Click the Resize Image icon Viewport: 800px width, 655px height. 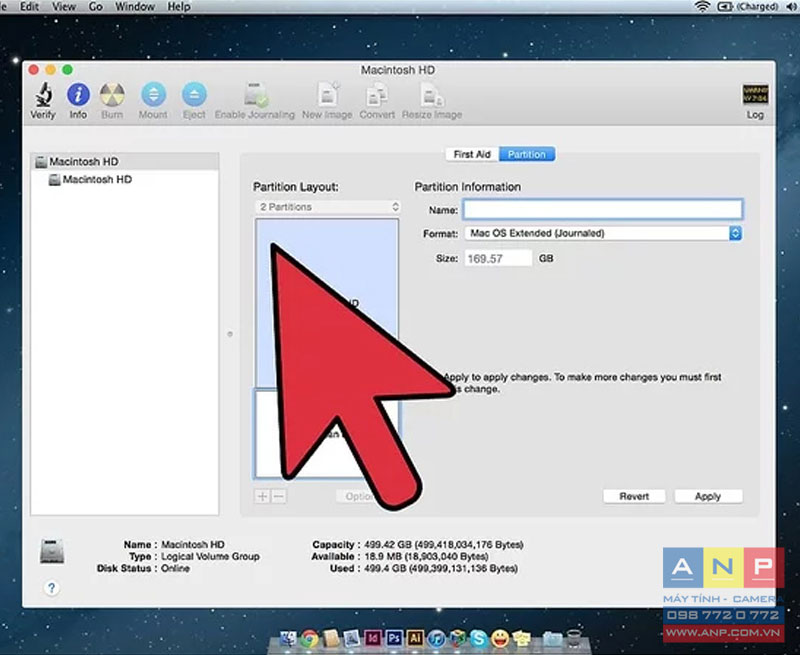coord(432,95)
